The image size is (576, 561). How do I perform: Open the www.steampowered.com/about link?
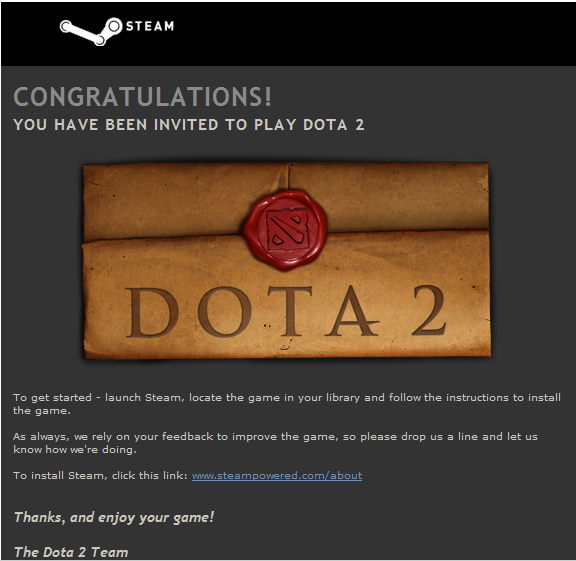click(277, 475)
